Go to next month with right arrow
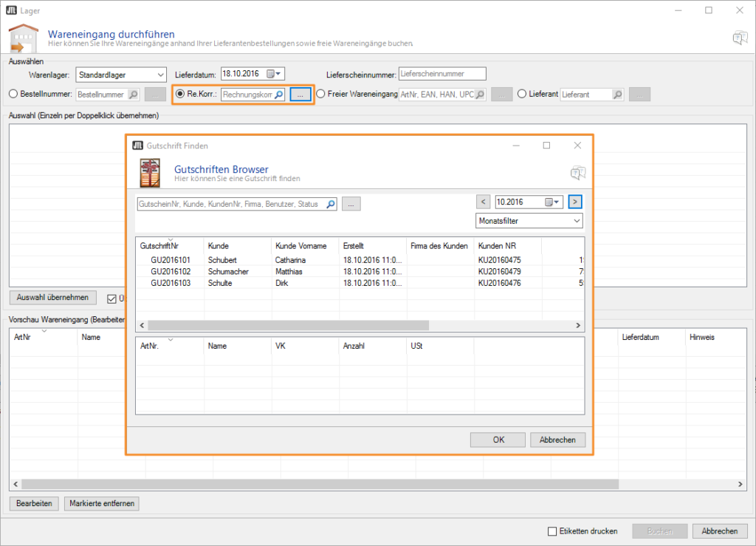The height and width of the screenshot is (546, 756). click(575, 202)
